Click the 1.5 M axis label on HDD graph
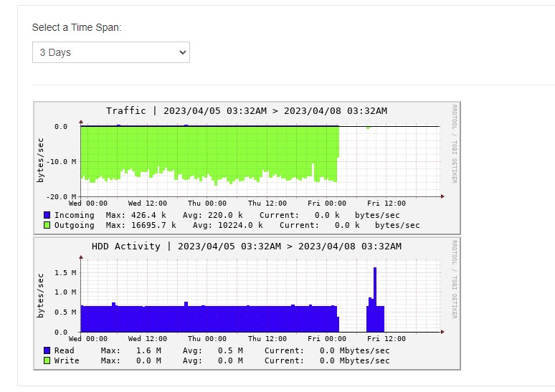555x392 pixels. [x=65, y=272]
